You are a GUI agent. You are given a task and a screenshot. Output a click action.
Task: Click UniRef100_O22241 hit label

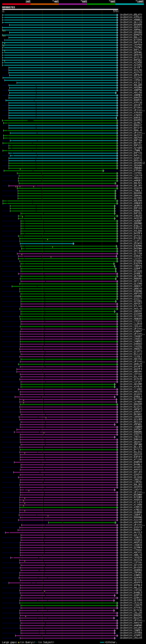click(x=131, y=77)
